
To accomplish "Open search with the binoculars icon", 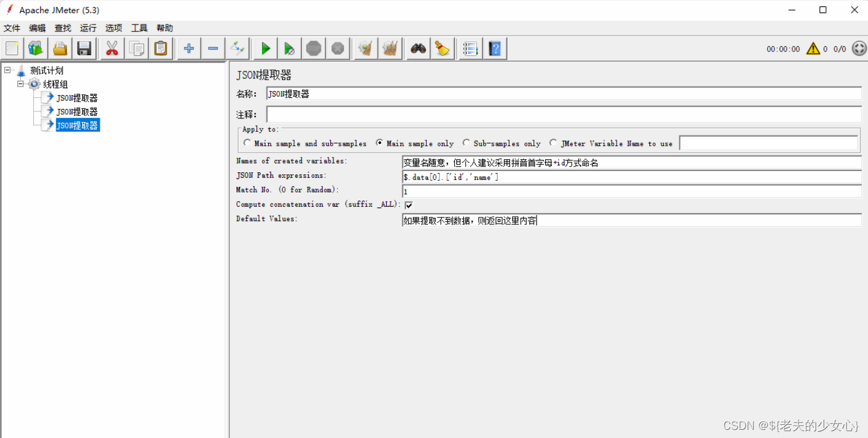I will point(419,48).
